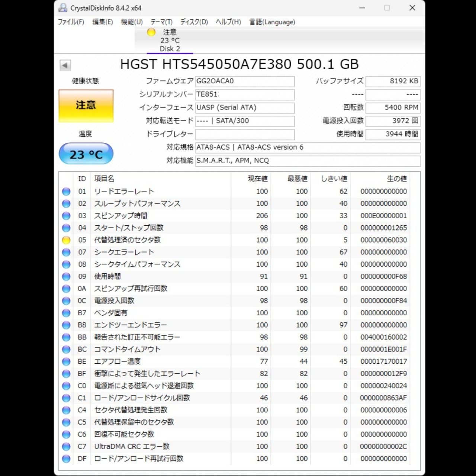Open the 編集(E) menu
Screen dimensions: 476x476
[x=103, y=22]
